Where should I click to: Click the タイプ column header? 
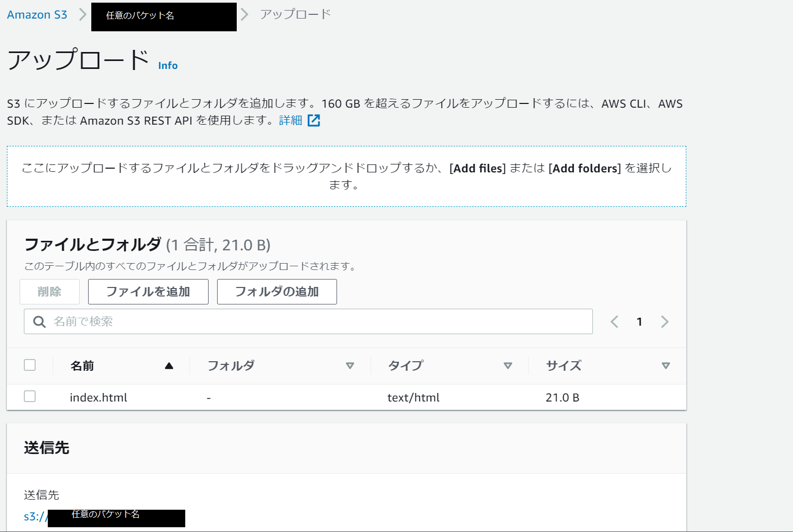(406, 365)
